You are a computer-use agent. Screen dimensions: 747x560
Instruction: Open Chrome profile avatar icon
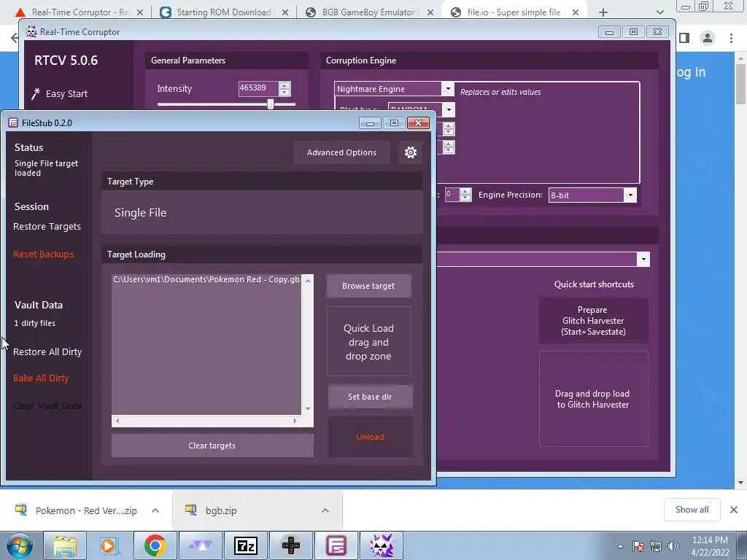(708, 38)
